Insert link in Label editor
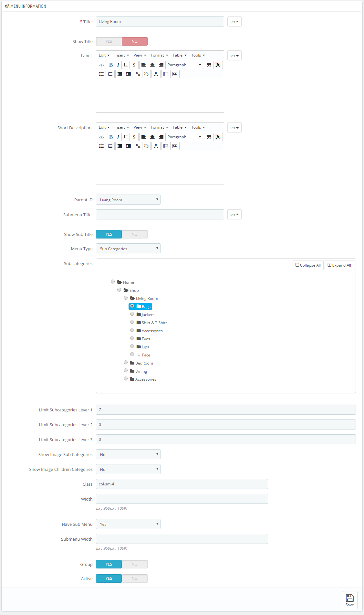This screenshot has height=615, width=364. 138,74
